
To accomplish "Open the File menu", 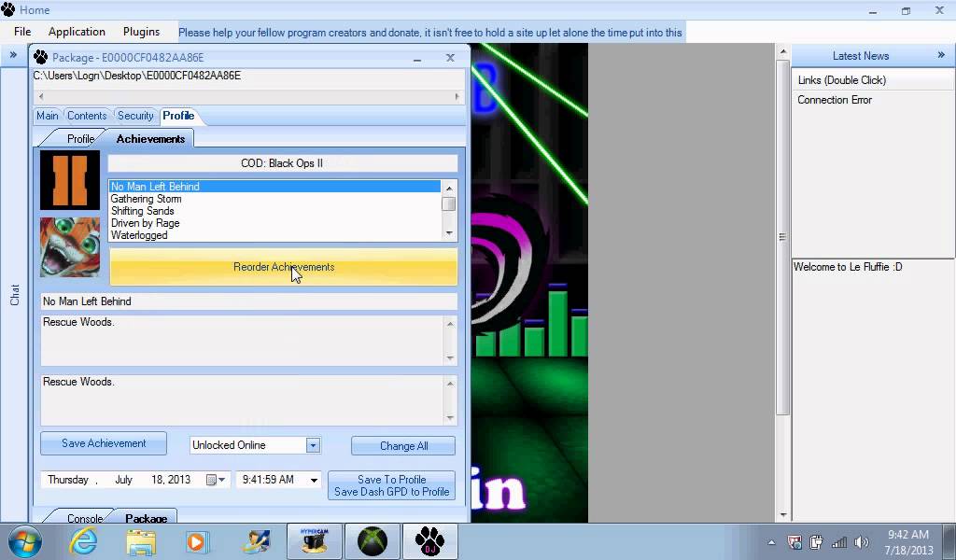I will (22, 32).
